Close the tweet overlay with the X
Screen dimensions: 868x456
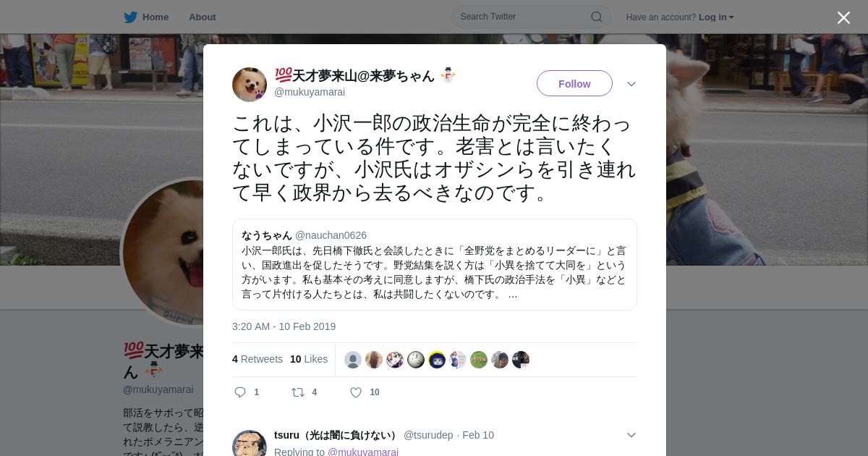[843, 17]
